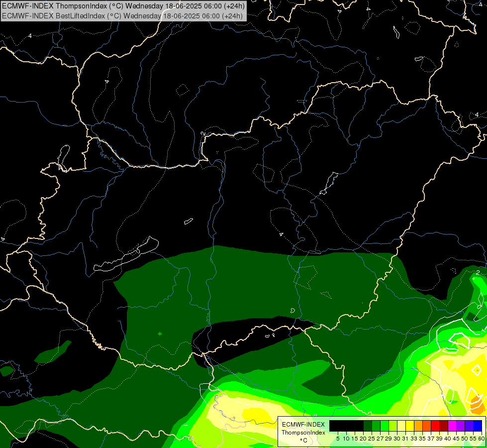
Task: Choose the bright red legend swatch
Action: 435,426
